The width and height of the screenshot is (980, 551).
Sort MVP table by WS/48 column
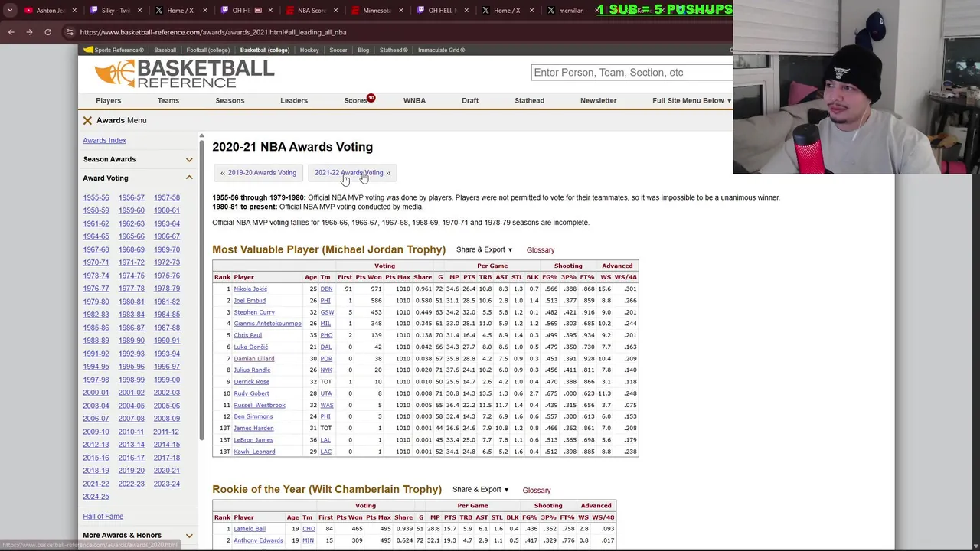click(626, 277)
